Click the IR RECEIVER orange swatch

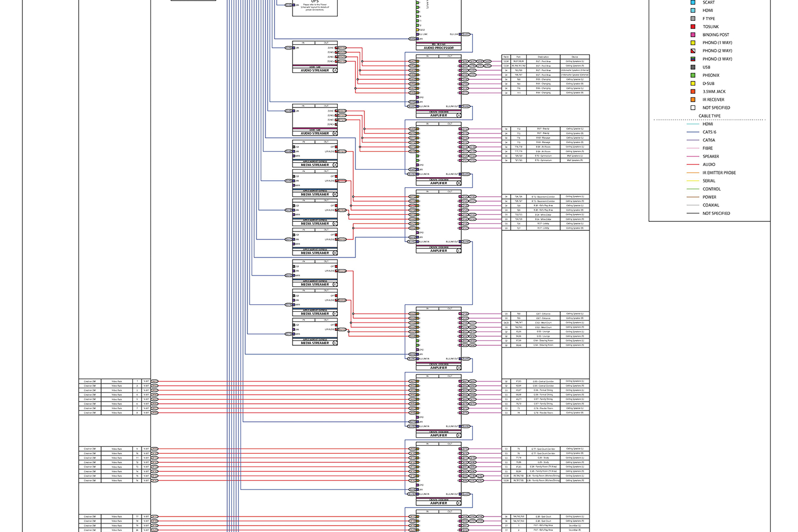(693, 99)
